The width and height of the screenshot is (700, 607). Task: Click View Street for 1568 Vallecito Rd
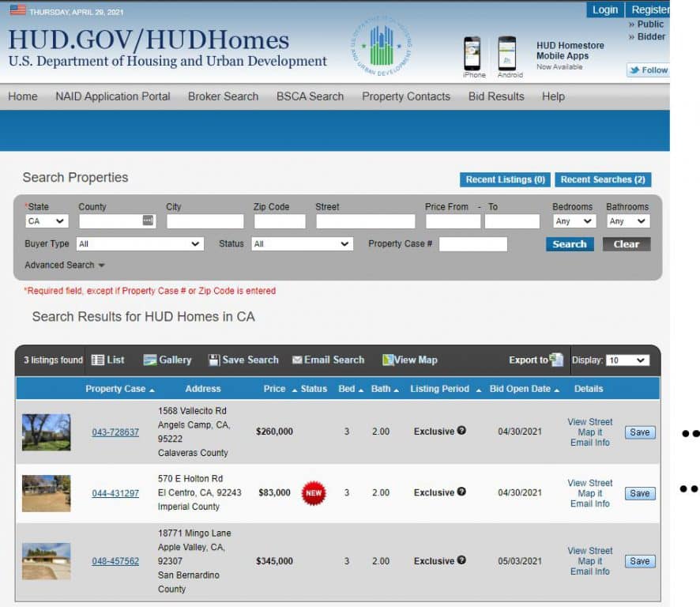pyautogui.click(x=589, y=421)
